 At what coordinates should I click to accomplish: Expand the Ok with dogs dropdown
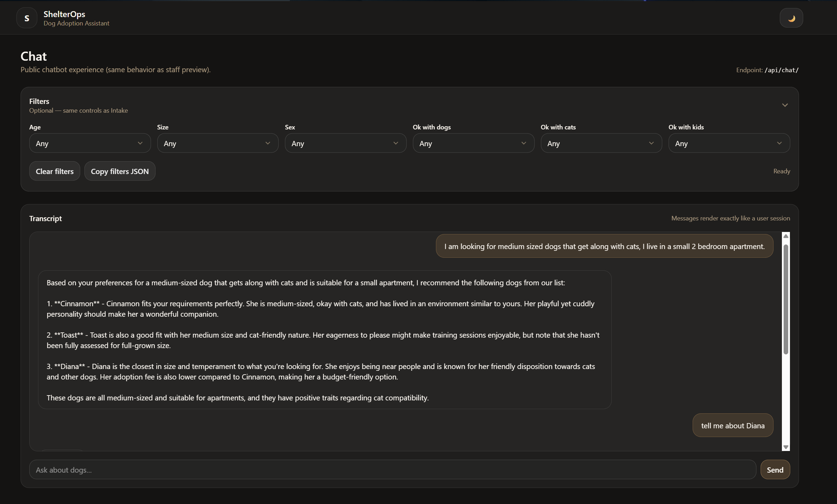(x=473, y=143)
